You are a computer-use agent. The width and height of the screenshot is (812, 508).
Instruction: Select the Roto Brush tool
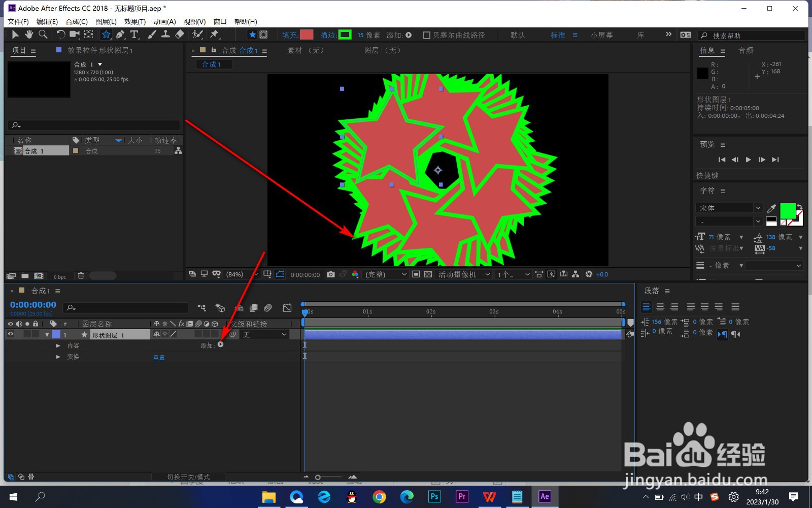[197, 35]
